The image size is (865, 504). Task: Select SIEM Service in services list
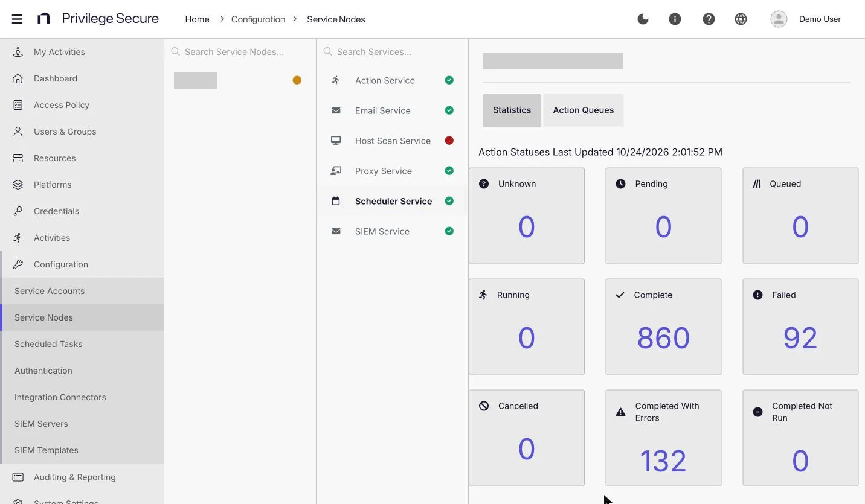pos(393,231)
